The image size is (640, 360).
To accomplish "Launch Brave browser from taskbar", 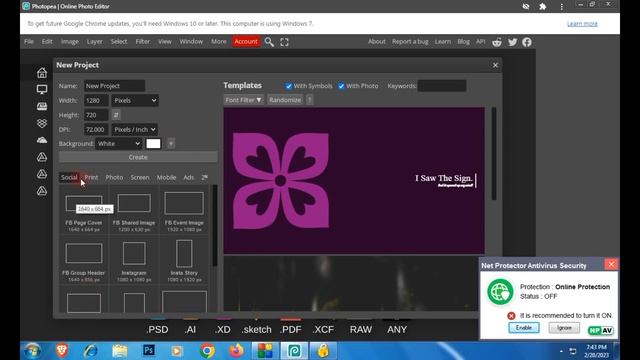I will pos(62,351).
